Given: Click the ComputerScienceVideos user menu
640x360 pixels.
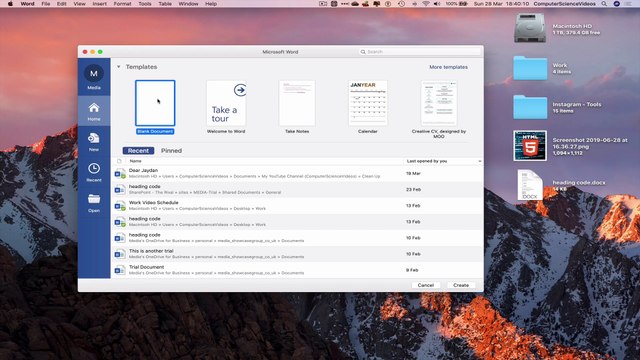Looking at the screenshot, I should tap(564, 4).
